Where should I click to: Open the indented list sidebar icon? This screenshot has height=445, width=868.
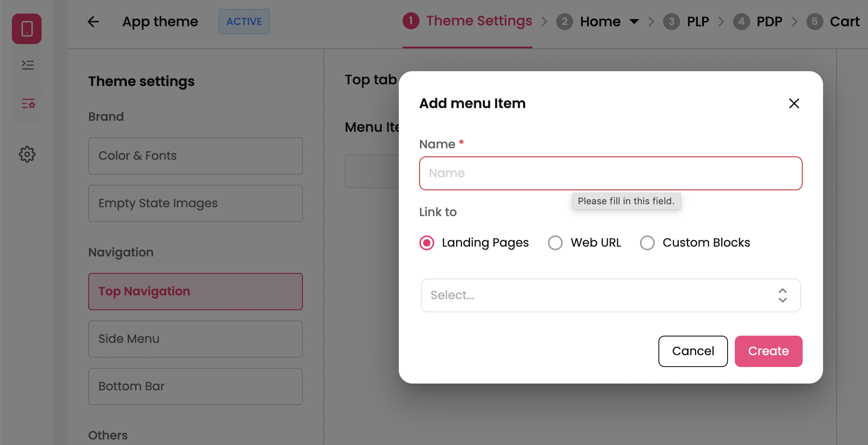(28, 65)
